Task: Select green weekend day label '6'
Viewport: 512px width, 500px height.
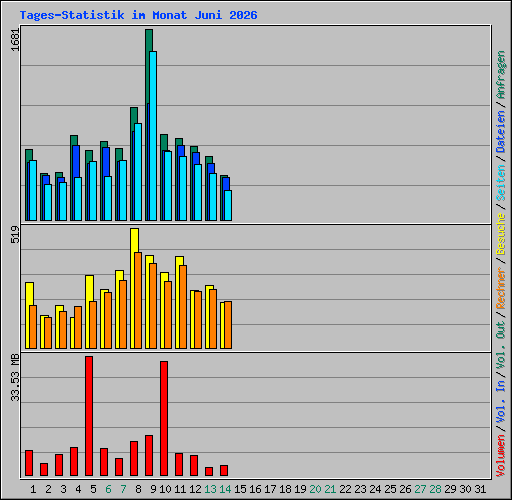Action: (108, 489)
